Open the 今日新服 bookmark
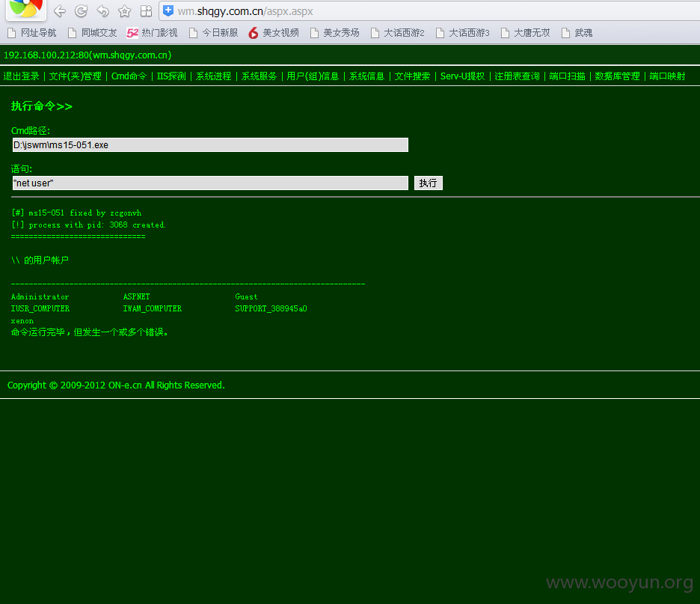 point(213,33)
